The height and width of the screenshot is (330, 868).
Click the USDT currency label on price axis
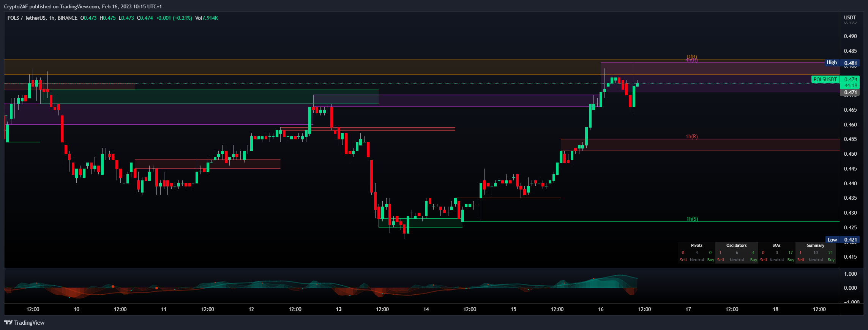[x=850, y=17]
